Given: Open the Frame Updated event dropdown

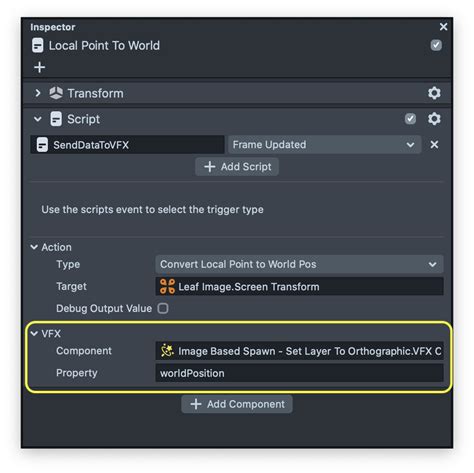Looking at the screenshot, I should [x=324, y=145].
